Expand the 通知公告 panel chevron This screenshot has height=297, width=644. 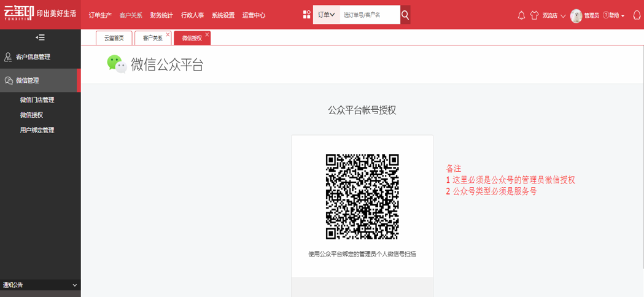click(x=75, y=285)
